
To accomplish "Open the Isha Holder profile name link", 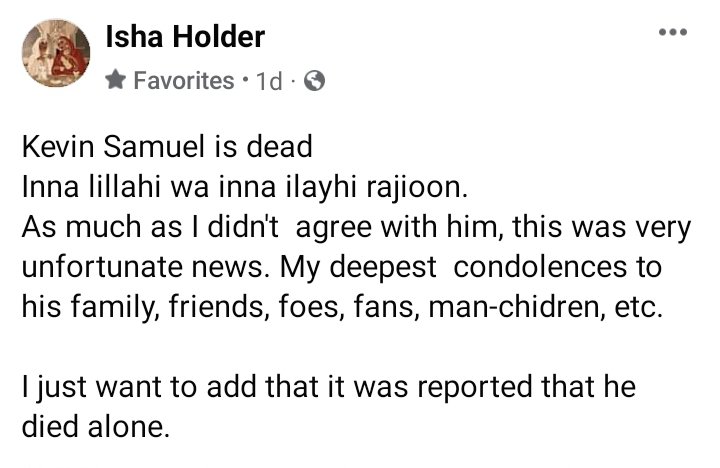I will pos(185,38).
